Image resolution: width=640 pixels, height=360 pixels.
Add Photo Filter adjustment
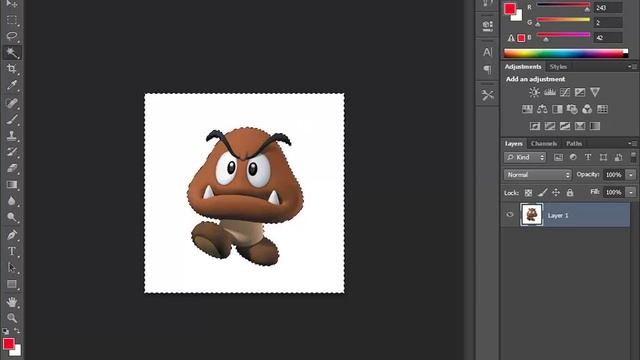point(572,109)
